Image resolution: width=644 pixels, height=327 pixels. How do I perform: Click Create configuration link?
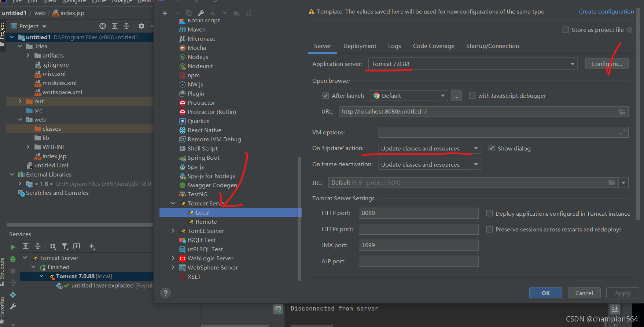tap(606, 12)
